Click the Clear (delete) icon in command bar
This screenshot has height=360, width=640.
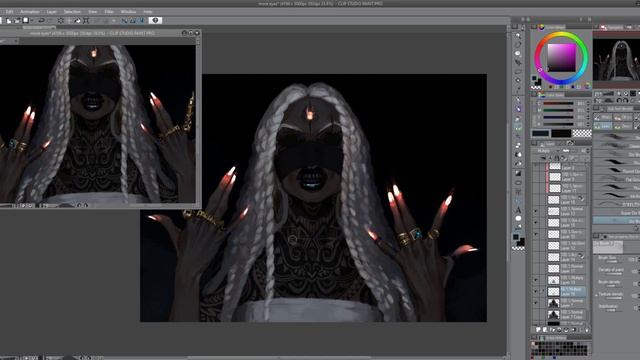[60, 20]
